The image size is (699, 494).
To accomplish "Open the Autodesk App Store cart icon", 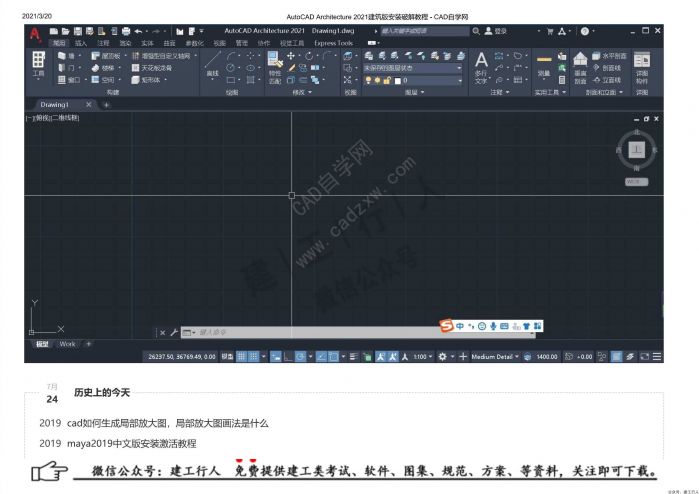I will [550, 31].
